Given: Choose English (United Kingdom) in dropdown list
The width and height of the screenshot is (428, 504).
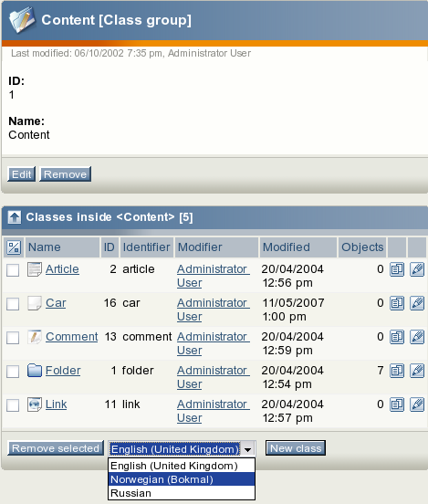Looking at the screenshot, I should click(182, 466).
